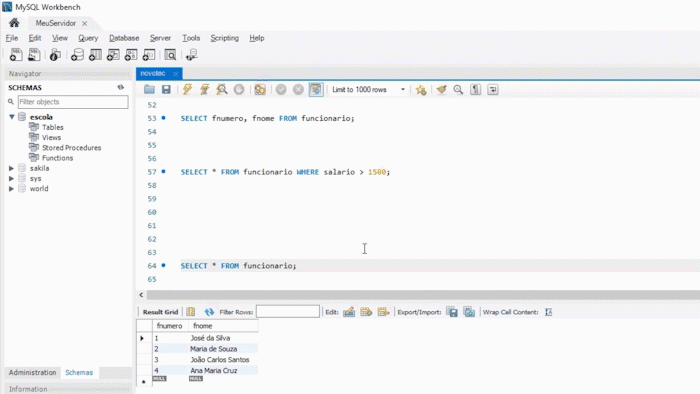This screenshot has height=394, width=700.
Task: Switch to Administration tab
Action: tap(33, 373)
